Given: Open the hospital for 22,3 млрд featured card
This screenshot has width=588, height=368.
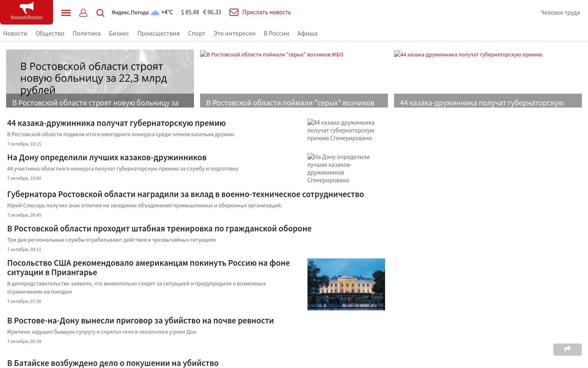Looking at the screenshot, I should 100,79.
